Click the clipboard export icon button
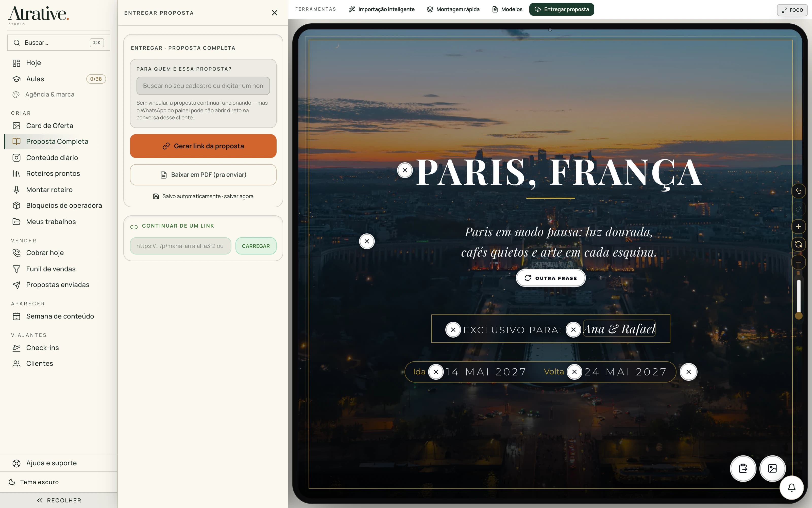Screen dimensions: 812x508 click(743, 468)
